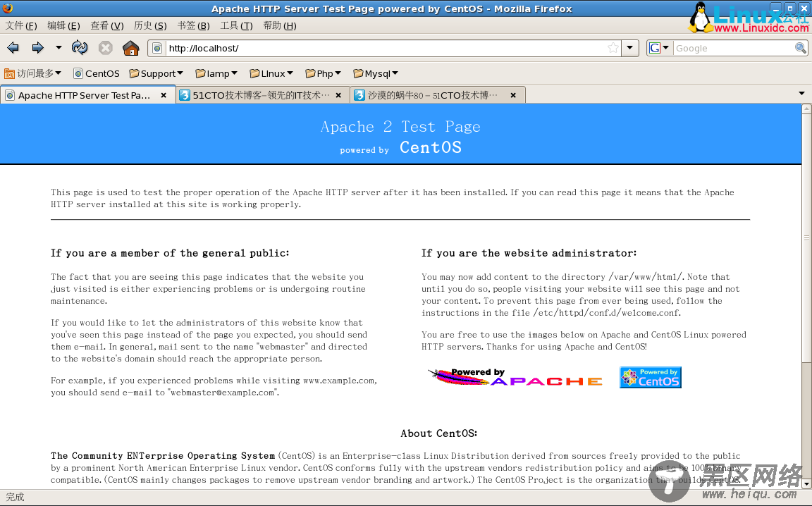Open the 工具(T) menu
812x506 pixels.
(237, 26)
